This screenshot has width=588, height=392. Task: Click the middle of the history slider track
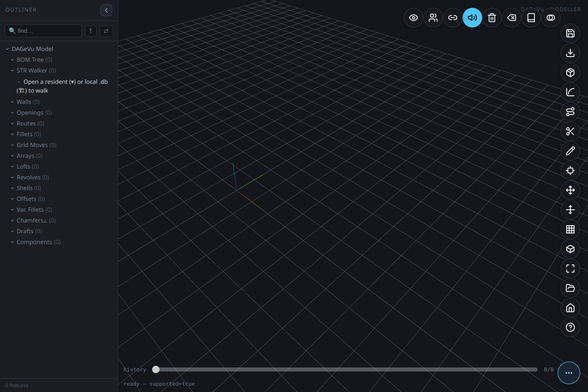click(x=345, y=369)
